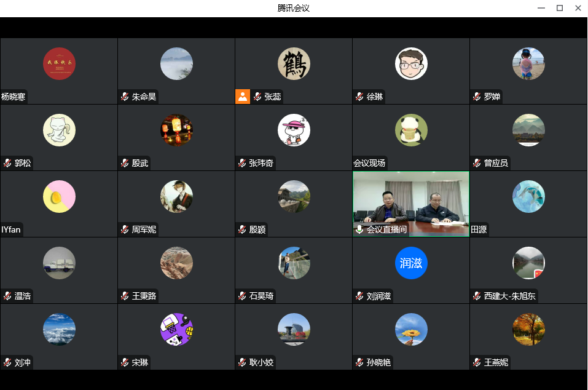Viewport: 588px width, 390px height.
Task: Click the muted mic icon for 孙晓艳
Action: click(x=359, y=362)
